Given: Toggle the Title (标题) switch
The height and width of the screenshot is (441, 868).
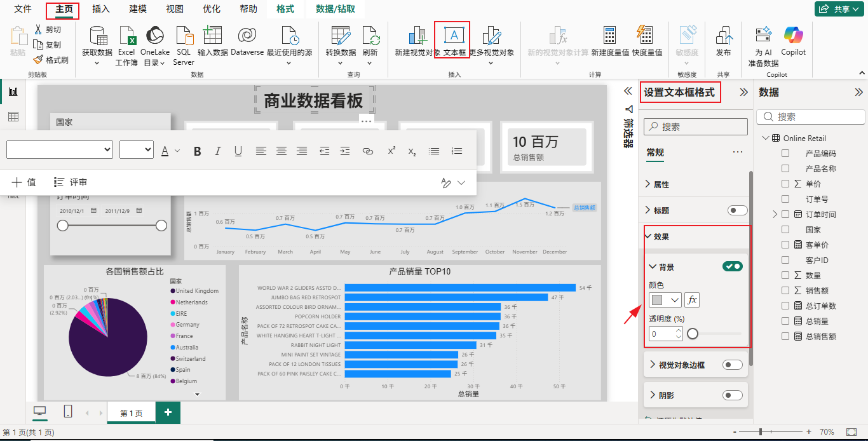Looking at the screenshot, I should (x=737, y=210).
